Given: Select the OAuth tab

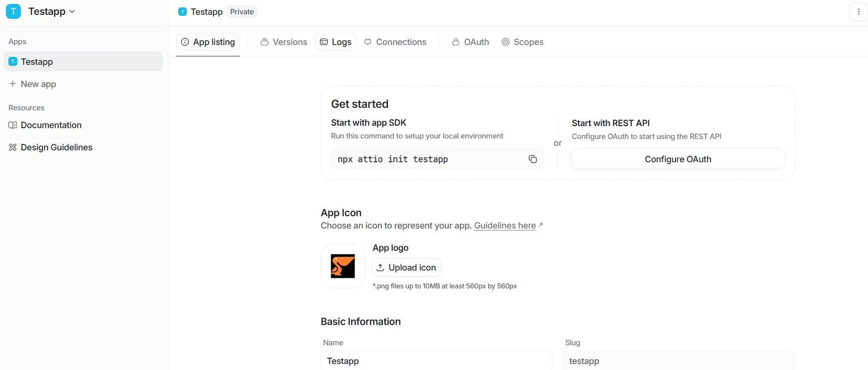Looking at the screenshot, I should tap(470, 42).
